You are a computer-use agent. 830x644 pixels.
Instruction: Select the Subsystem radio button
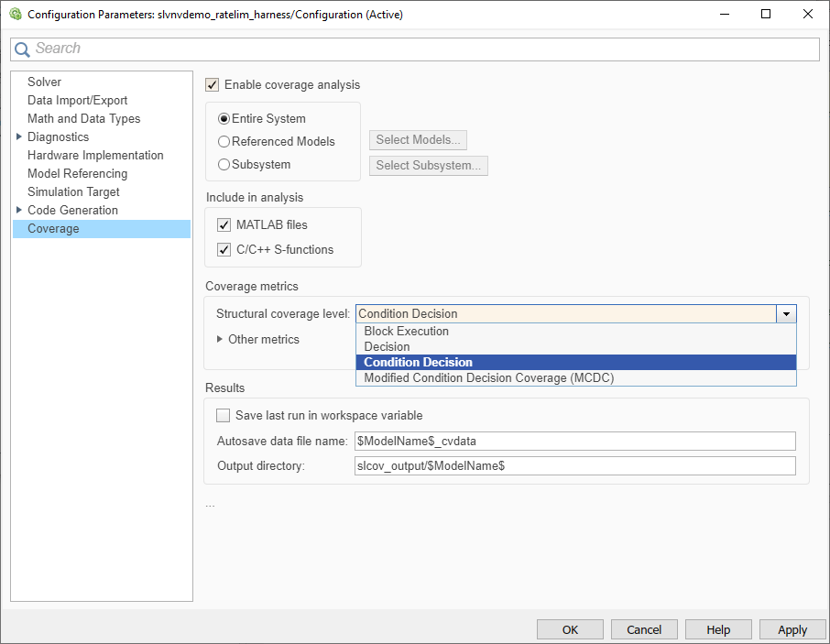[x=224, y=165]
